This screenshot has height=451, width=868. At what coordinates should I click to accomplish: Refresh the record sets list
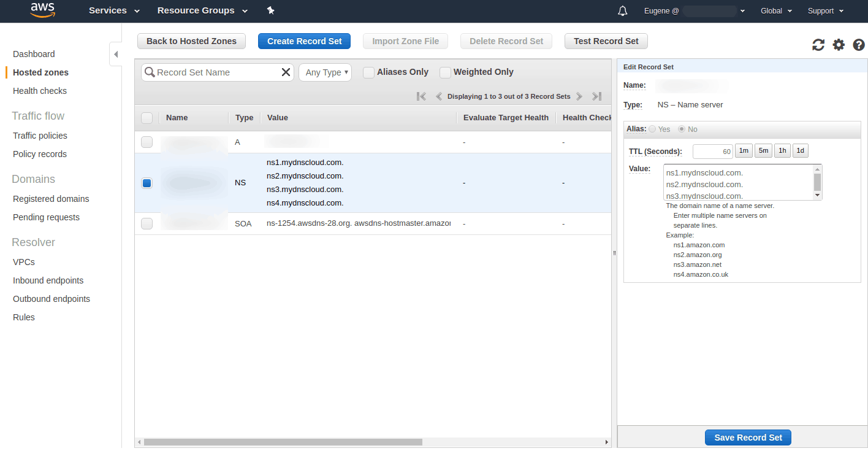818,44
